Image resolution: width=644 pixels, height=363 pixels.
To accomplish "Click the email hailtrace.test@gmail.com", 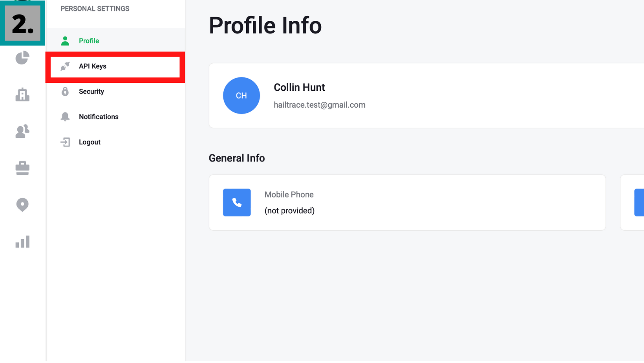I will [320, 105].
